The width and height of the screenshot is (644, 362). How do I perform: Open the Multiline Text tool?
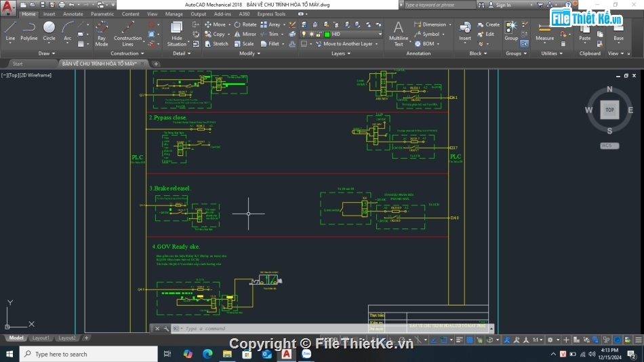click(399, 34)
